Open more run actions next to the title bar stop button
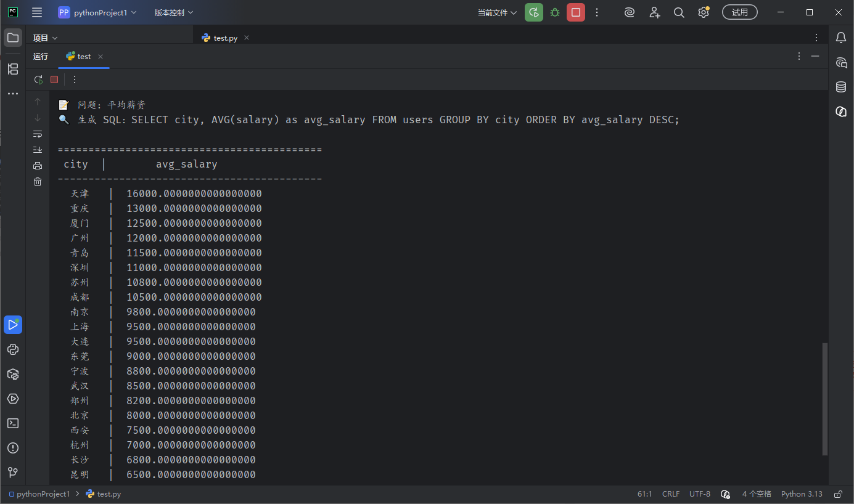 tap(596, 12)
